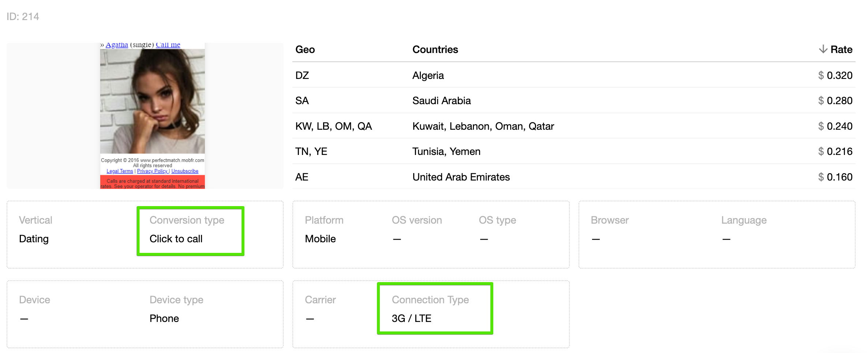
Task: Click the ad preview photo
Action: (152, 102)
